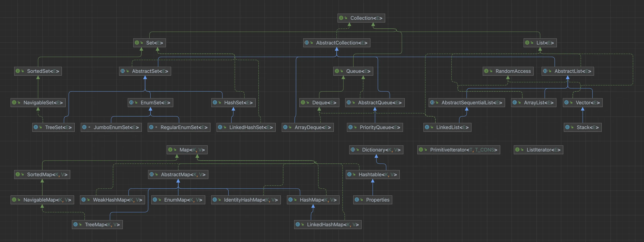The image size is (644, 242).
Task: Click the abstract class icon on Dictionary<K, V>
Action: pyautogui.click(x=353, y=150)
